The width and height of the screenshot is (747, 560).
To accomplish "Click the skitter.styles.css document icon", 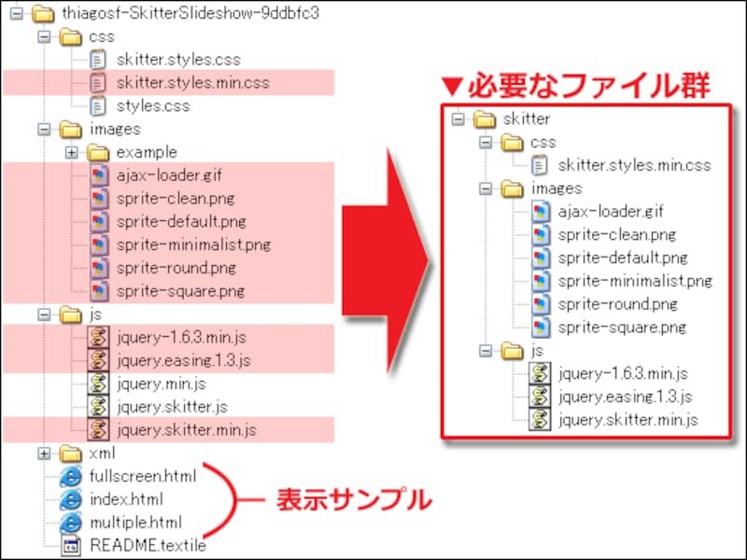I will point(98,59).
